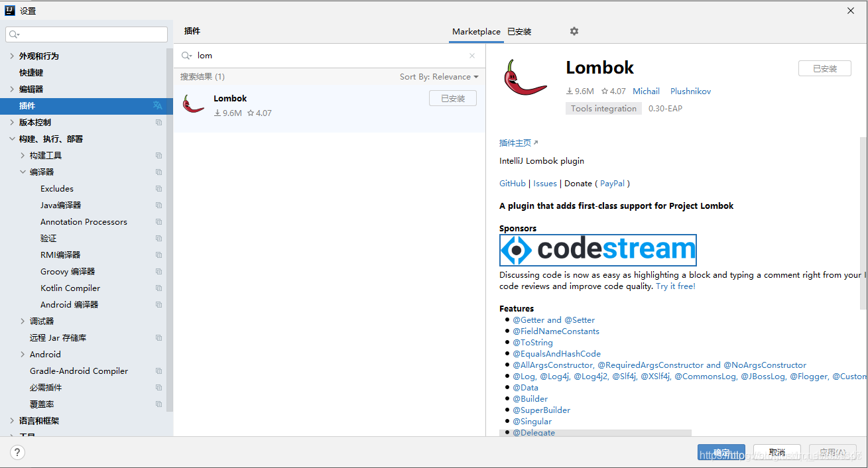Switch to the Marketplace tab

476,31
